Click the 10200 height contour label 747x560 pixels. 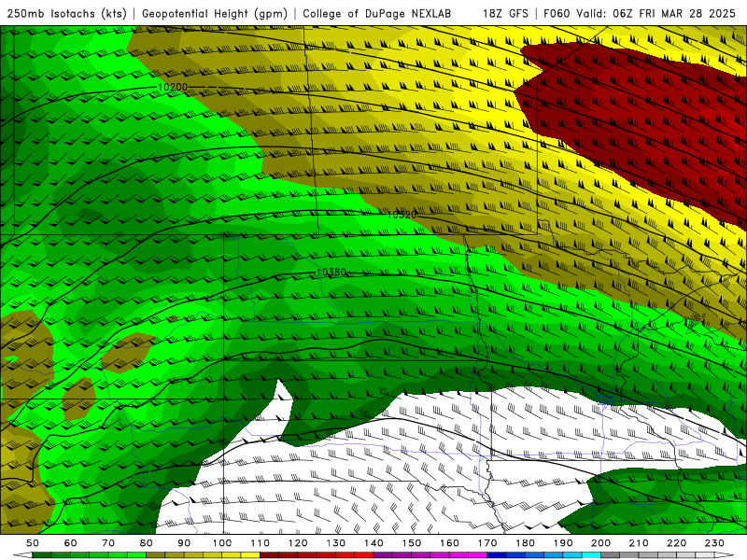(x=173, y=87)
